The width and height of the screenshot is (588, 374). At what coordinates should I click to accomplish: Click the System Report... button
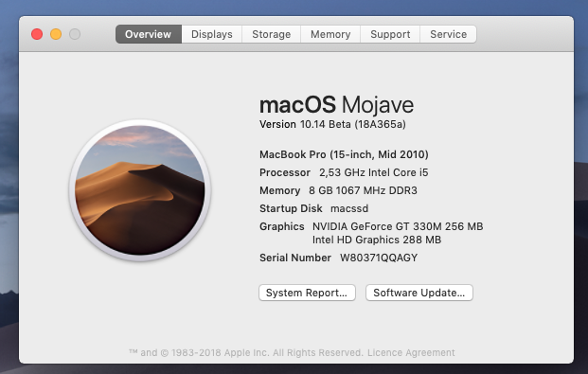pos(307,293)
